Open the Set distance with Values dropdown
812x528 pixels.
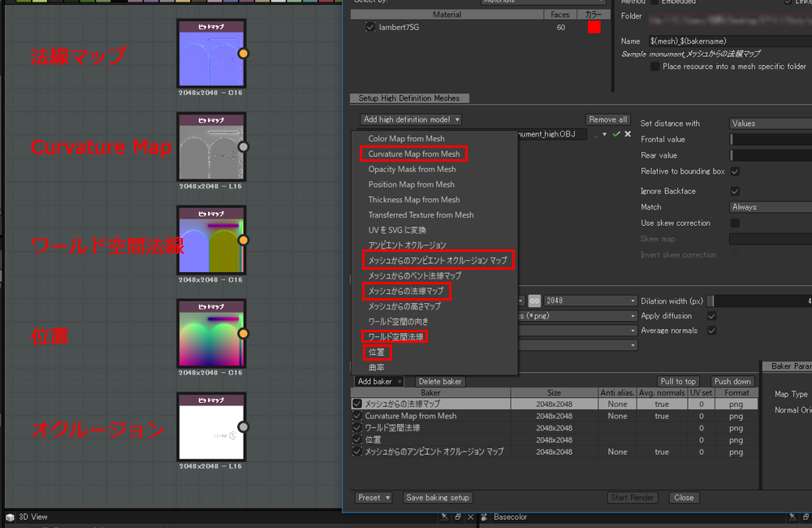(771, 123)
